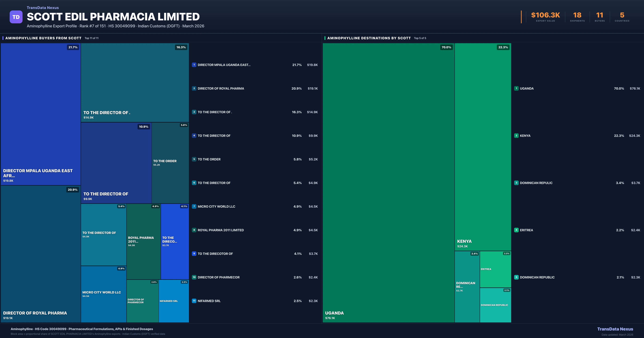Click rank 11 badge beside Nifarmed SRL
Viewport: 644px width, 338px height.
(x=194, y=301)
